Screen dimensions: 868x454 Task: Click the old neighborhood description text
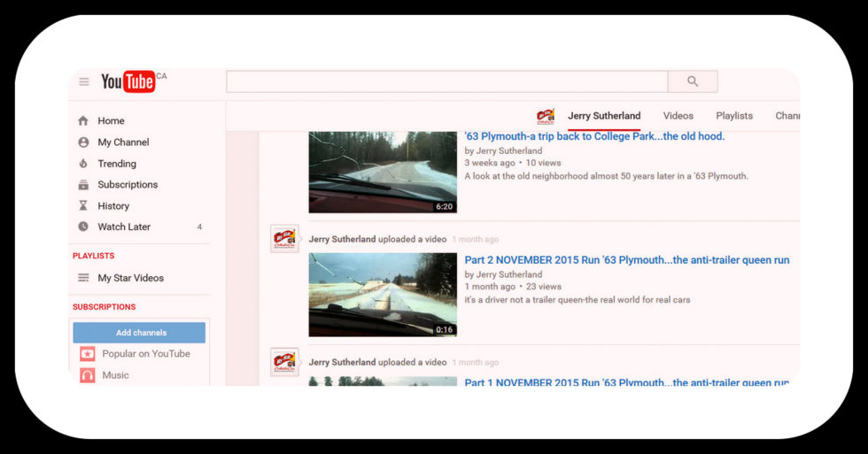[x=606, y=176]
